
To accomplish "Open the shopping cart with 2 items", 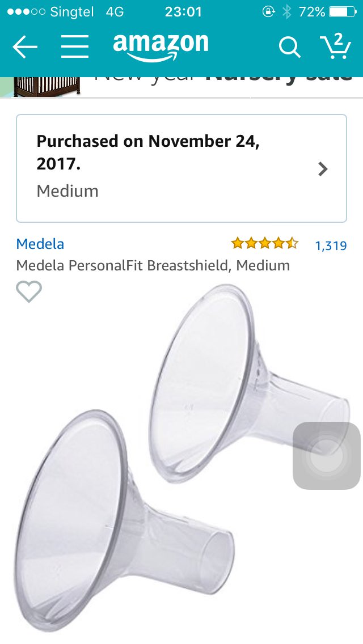I will (x=335, y=46).
